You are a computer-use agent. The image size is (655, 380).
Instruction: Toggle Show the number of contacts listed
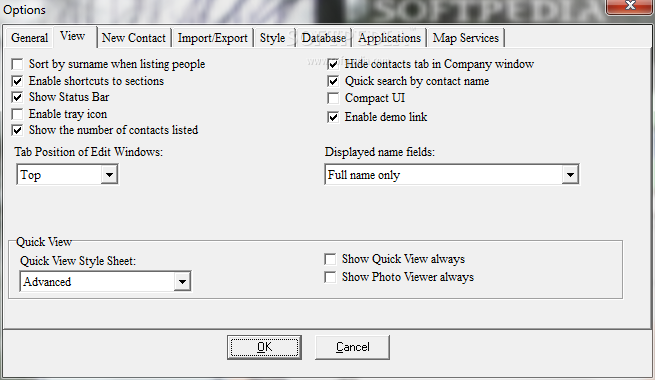coord(17,130)
